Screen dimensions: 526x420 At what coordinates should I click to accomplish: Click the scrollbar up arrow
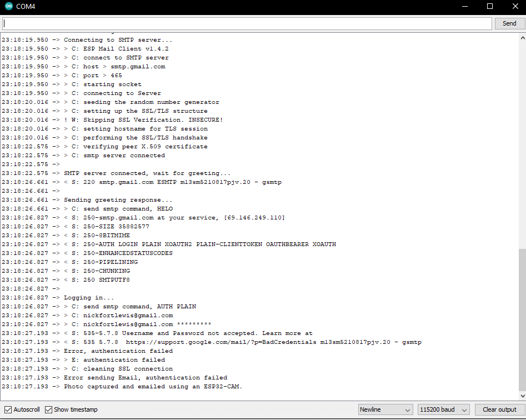pos(522,38)
